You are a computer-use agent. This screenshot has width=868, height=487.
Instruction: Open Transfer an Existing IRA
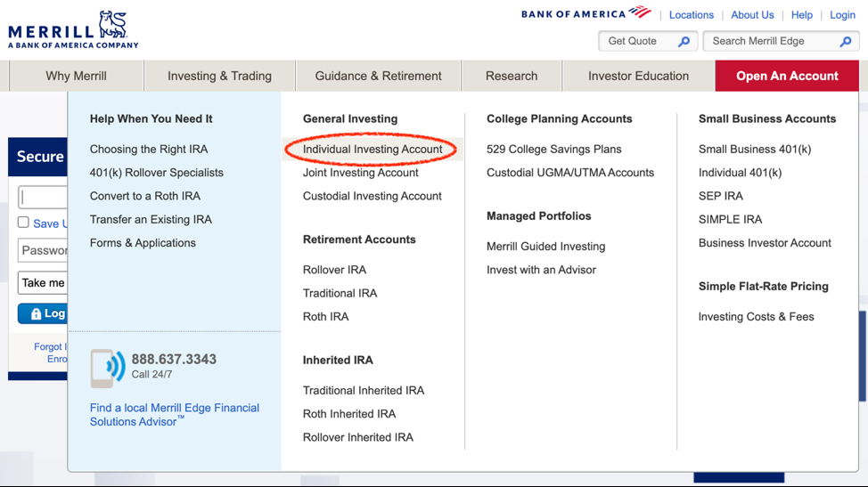(151, 219)
